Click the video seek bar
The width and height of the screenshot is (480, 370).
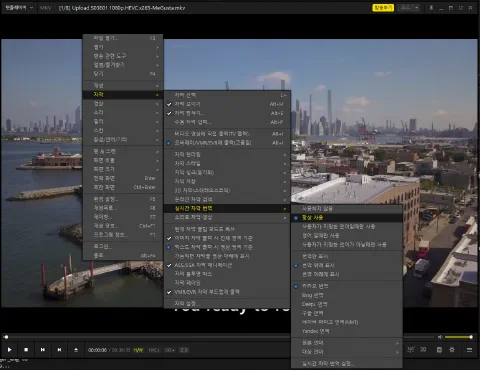point(218,337)
